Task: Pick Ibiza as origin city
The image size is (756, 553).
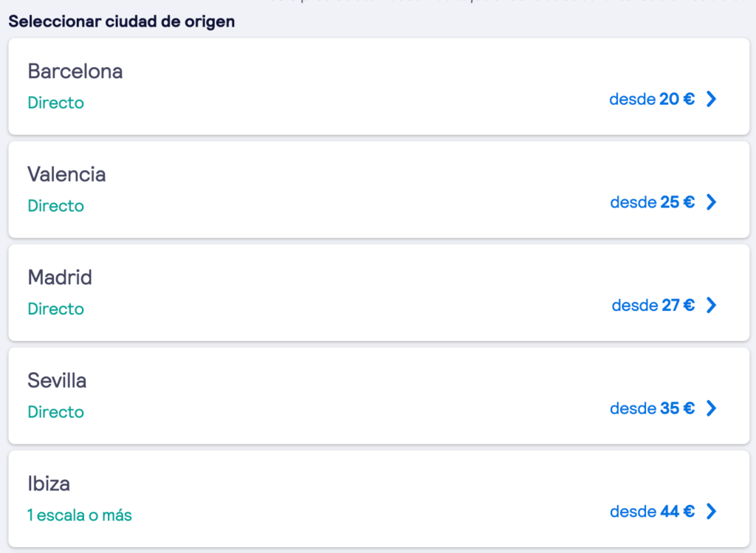Action: [379, 499]
